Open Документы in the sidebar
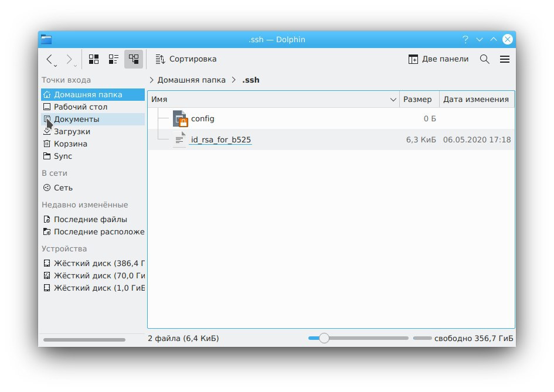Viewport: 554px width, 392px height. (x=93, y=119)
